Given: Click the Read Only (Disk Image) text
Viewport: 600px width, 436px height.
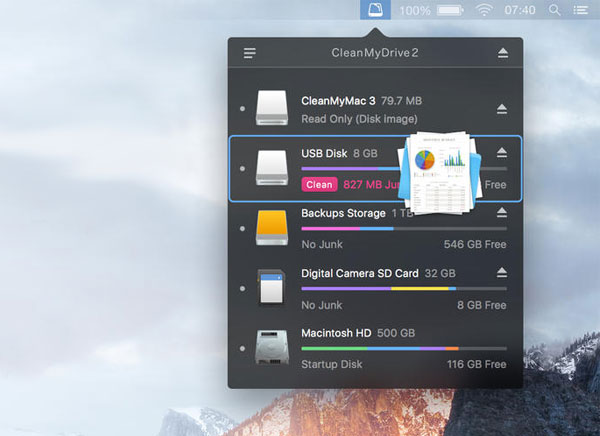Looking at the screenshot, I should click(359, 119).
